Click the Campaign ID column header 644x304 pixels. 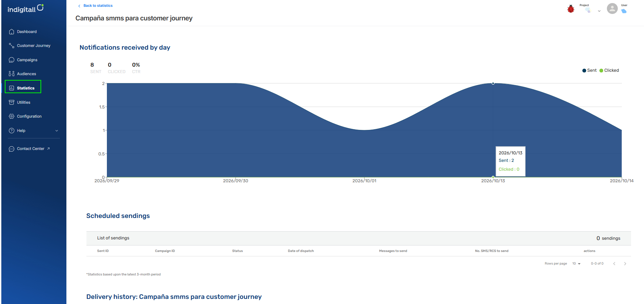click(165, 251)
